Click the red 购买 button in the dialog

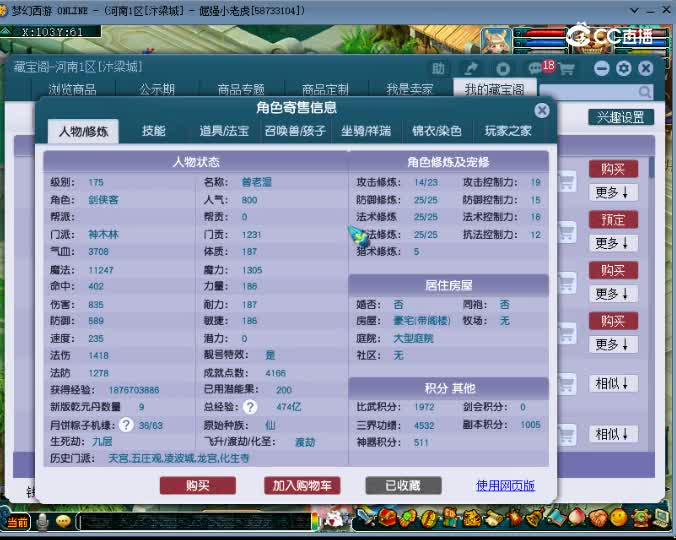click(198, 486)
